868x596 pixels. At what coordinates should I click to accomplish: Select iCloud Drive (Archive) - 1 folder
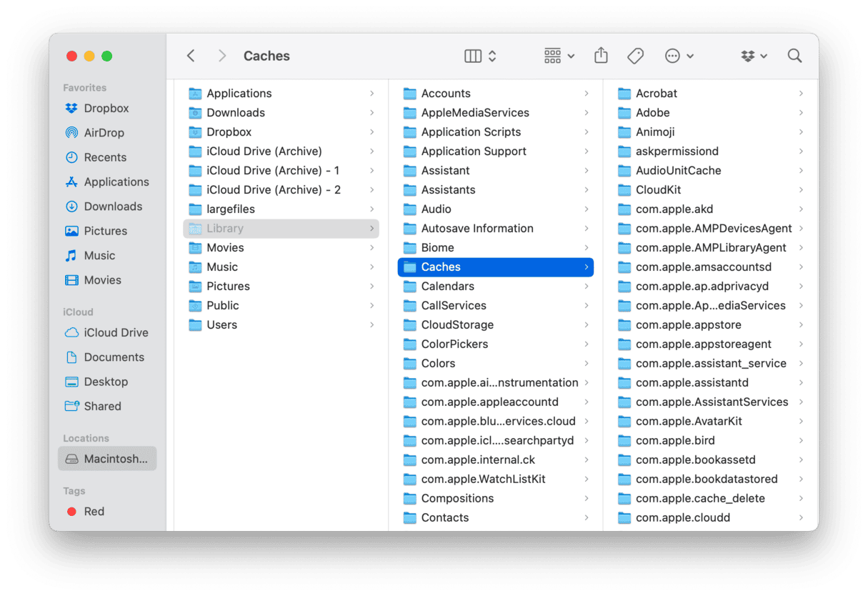tap(281, 171)
